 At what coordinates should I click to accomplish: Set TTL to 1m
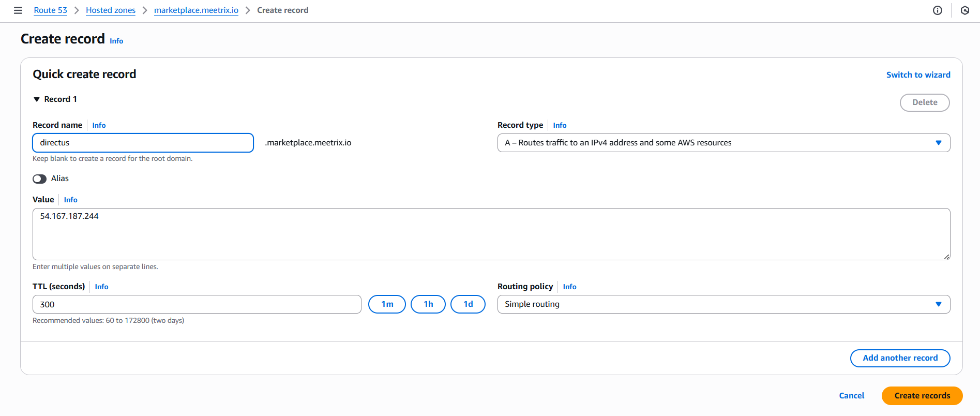pos(387,304)
